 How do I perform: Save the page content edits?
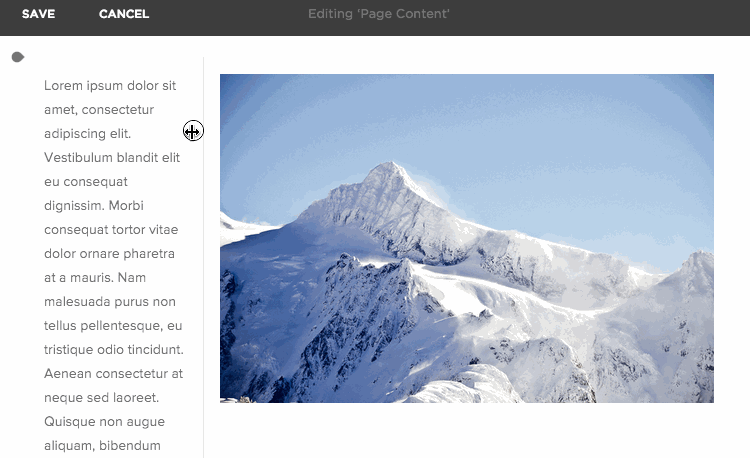(x=38, y=14)
